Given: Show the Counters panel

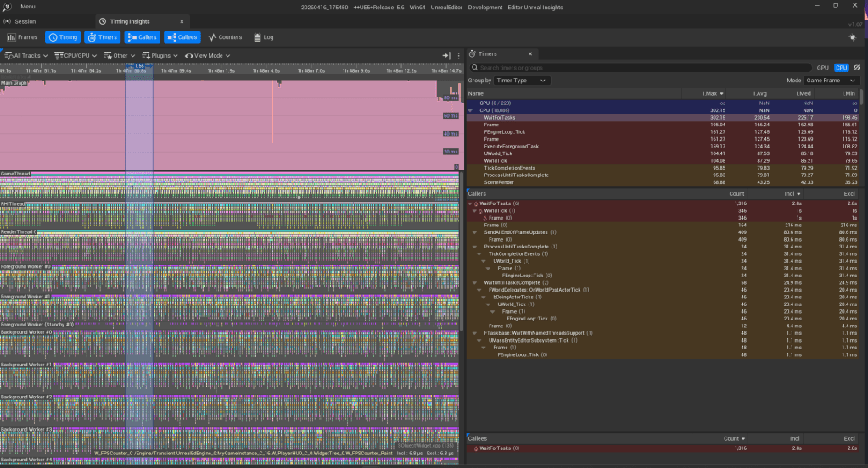Looking at the screenshot, I should 226,37.
